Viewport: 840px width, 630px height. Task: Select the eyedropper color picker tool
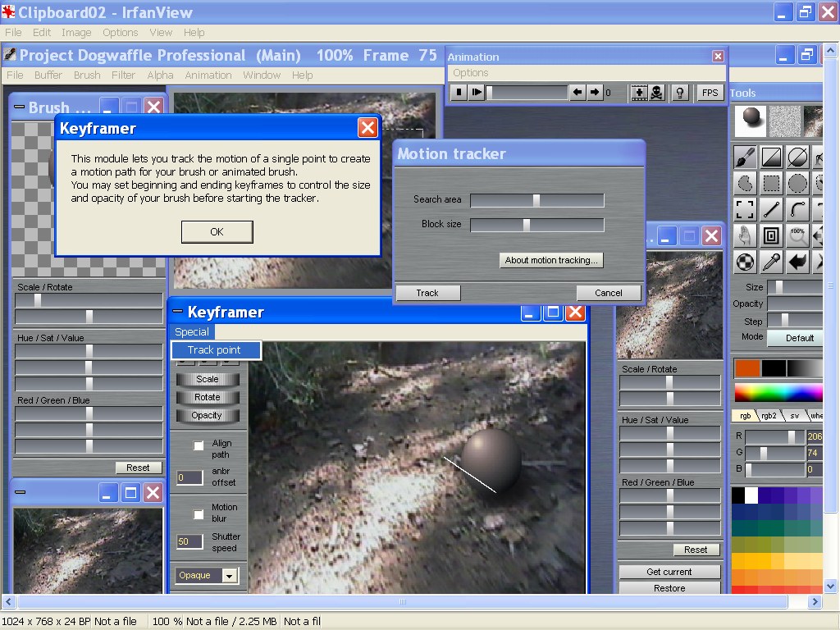pos(771,262)
